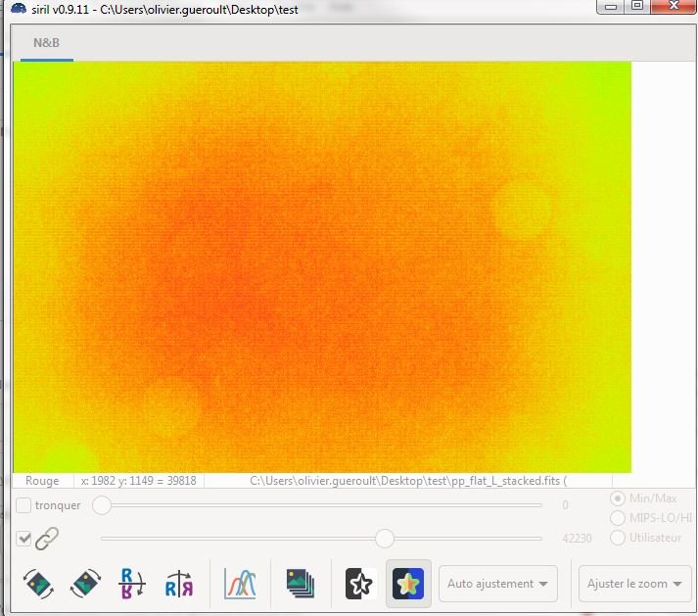Click the chain link icon
The image size is (698, 616).
coord(47,539)
